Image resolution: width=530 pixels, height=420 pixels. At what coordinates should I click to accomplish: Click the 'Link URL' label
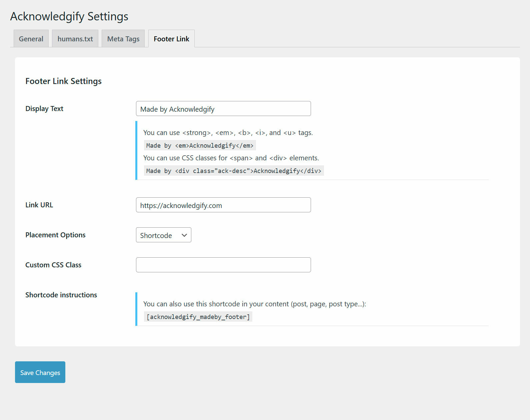39,205
